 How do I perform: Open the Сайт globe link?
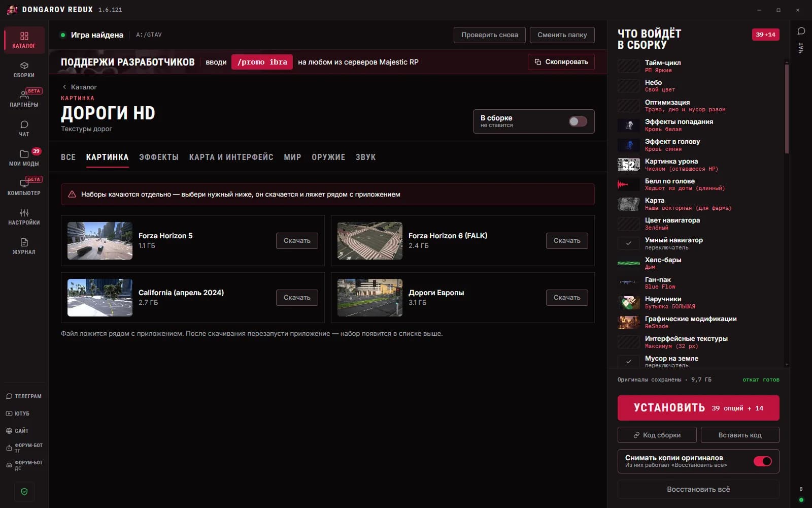point(24,431)
